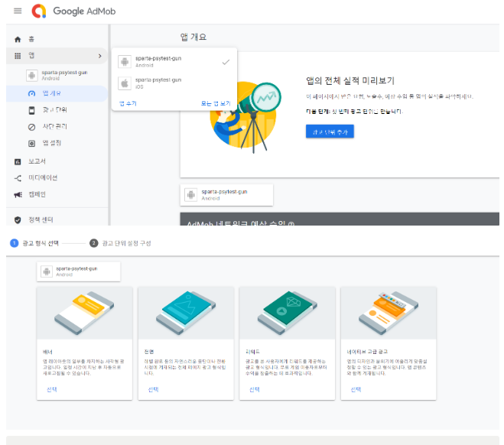Viewport: 504px width, 445px height.
Task: Click the 리워드 card title
Action: [x=252, y=352]
